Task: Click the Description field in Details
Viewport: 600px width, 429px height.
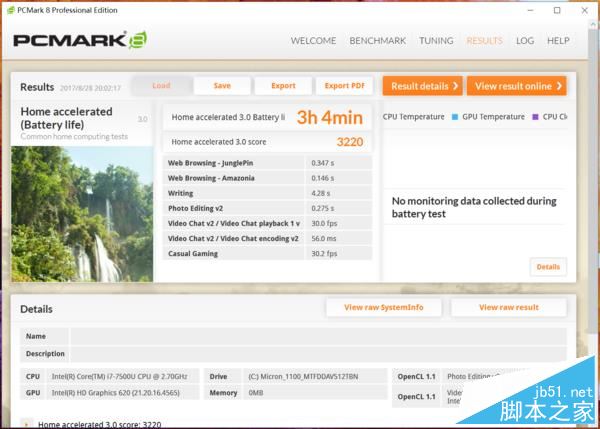Action: point(318,354)
